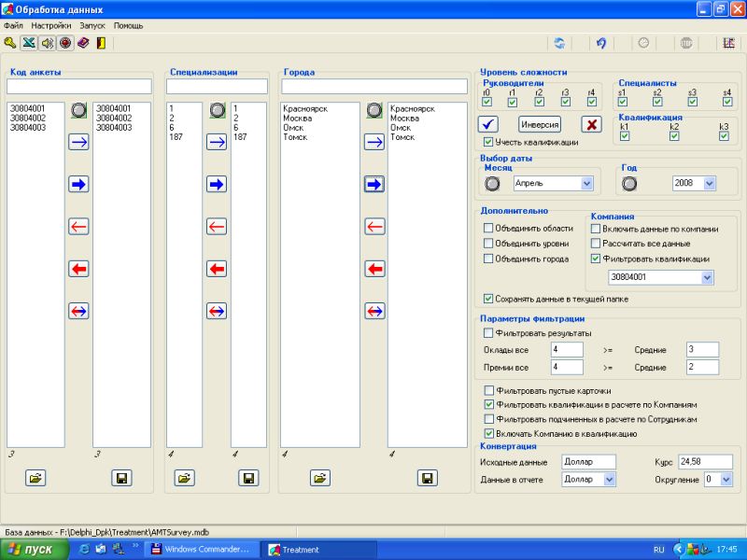Expand the year dropdown showing 2008

pyautogui.click(x=709, y=184)
